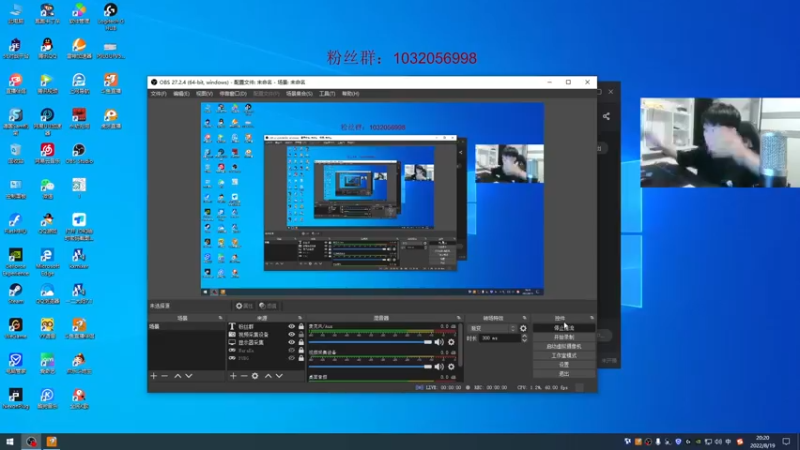Click the 停止推流 button
This screenshot has width=800, height=450.
564,328
